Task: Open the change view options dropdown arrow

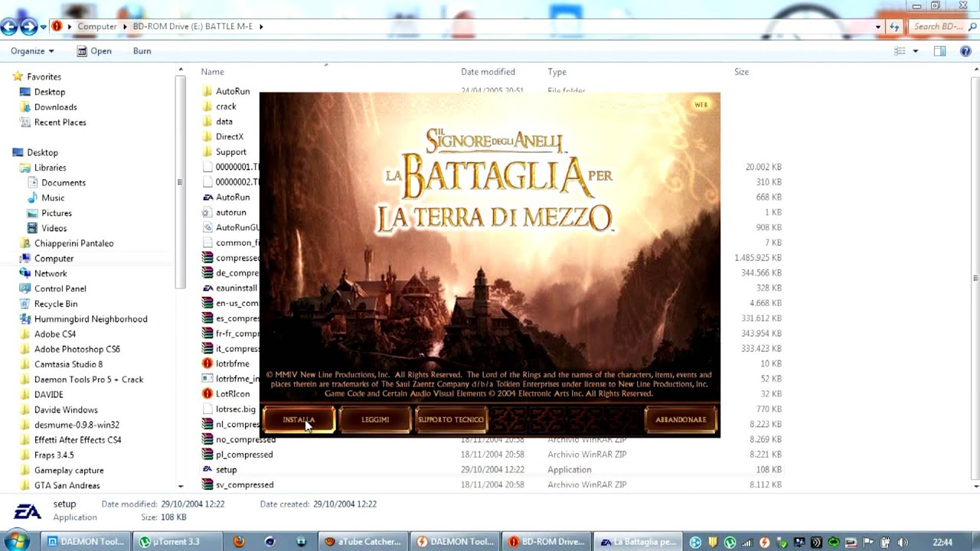Action: [x=915, y=51]
